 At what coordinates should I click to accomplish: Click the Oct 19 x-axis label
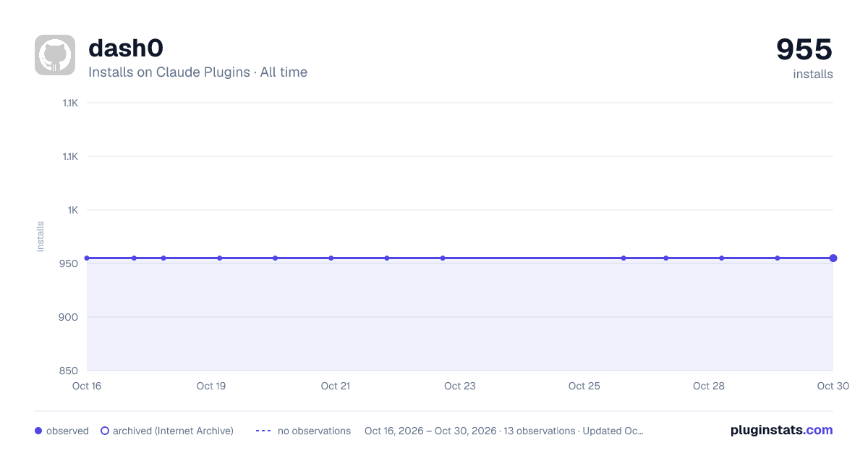coord(211,386)
